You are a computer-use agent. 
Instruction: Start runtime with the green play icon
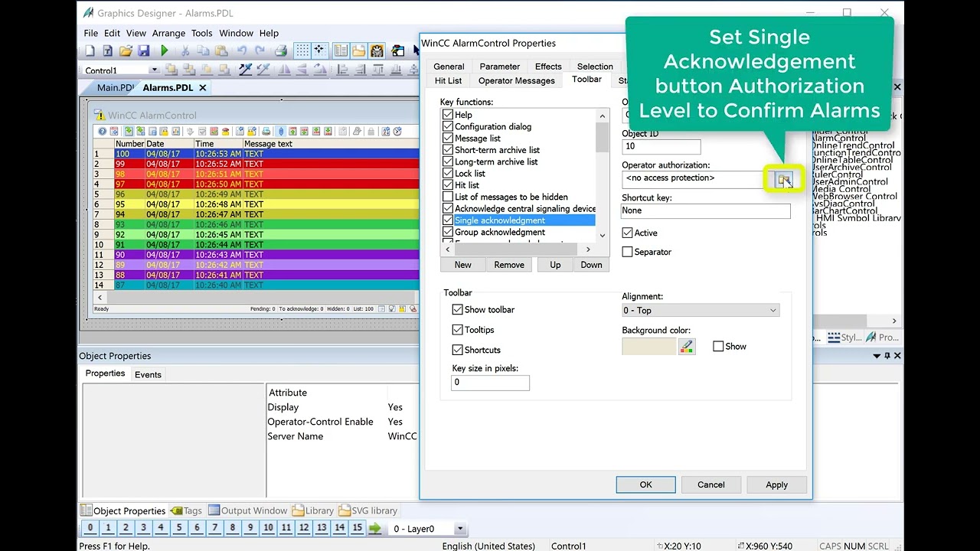point(164,51)
